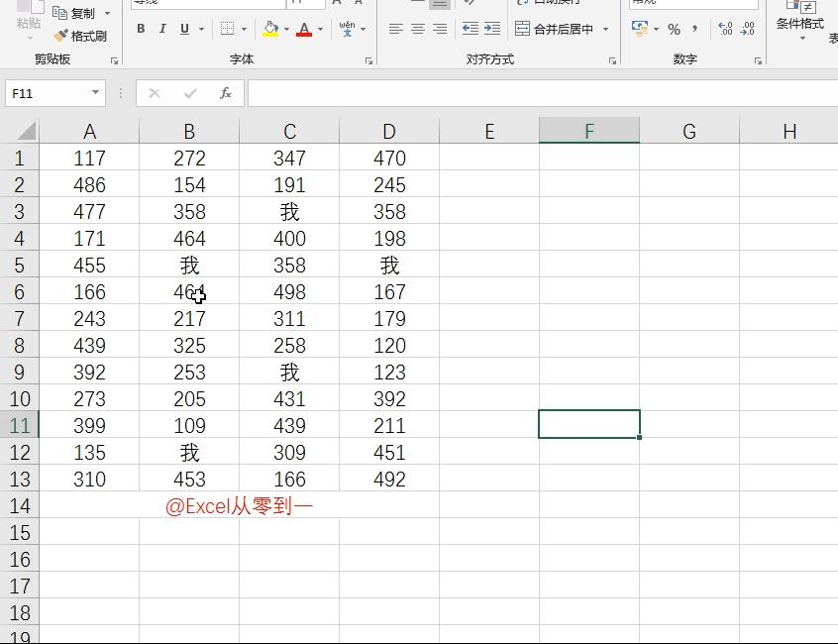The height and width of the screenshot is (644, 838).
Task: Decrease indent of cell content
Action: click(471, 30)
